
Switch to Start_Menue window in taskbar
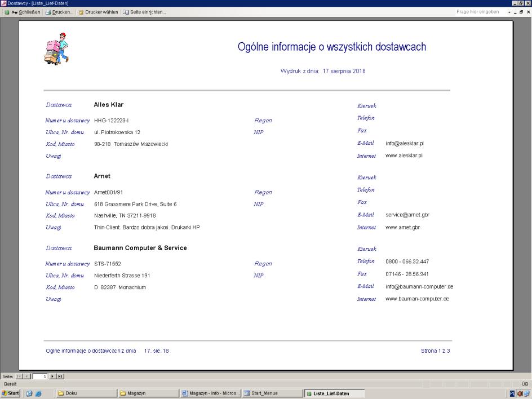(x=272, y=393)
